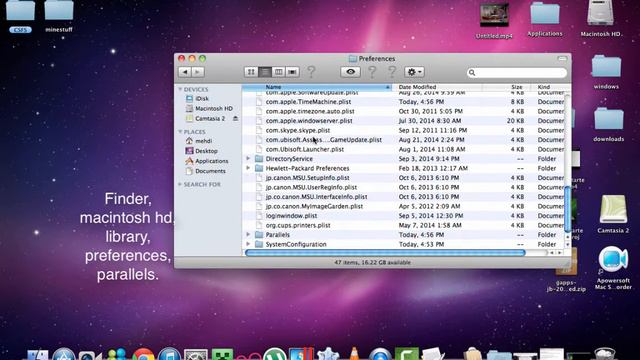Expand the Hewlett-Packard Preferences folder
This screenshot has width=640, height=360.
[248, 168]
